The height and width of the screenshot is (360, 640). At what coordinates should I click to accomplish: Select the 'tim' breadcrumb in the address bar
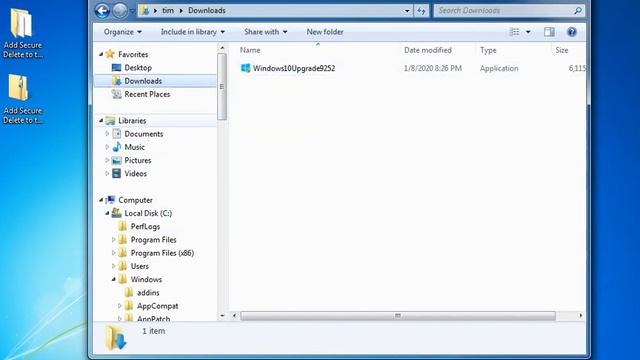pos(168,11)
